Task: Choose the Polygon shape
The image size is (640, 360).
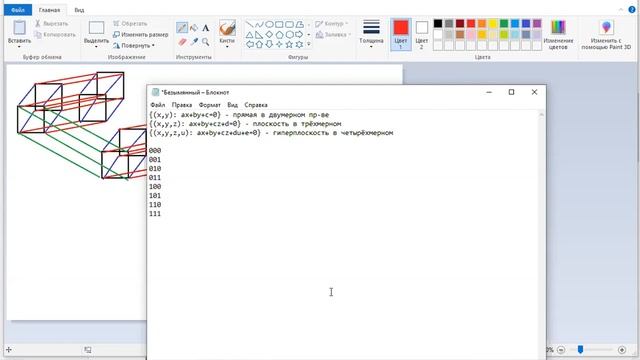Action: click(x=300, y=24)
